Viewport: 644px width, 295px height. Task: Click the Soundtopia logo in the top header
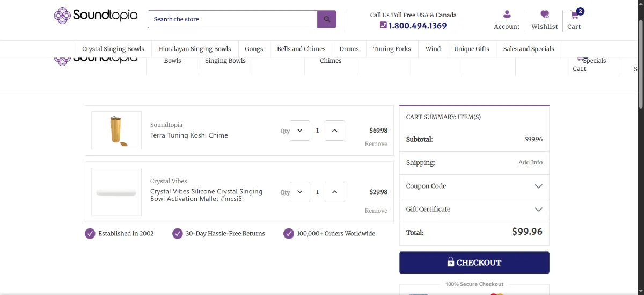point(96,16)
